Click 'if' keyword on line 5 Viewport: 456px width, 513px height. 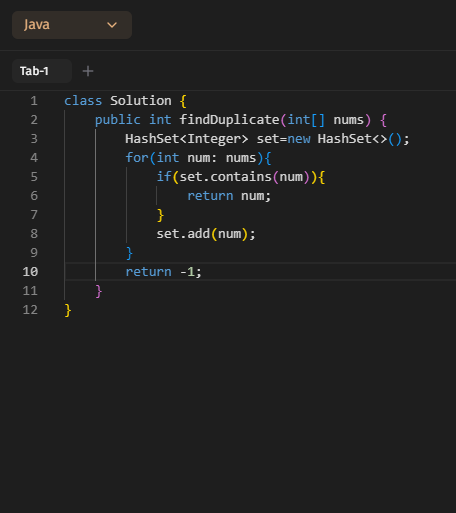click(164, 177)
